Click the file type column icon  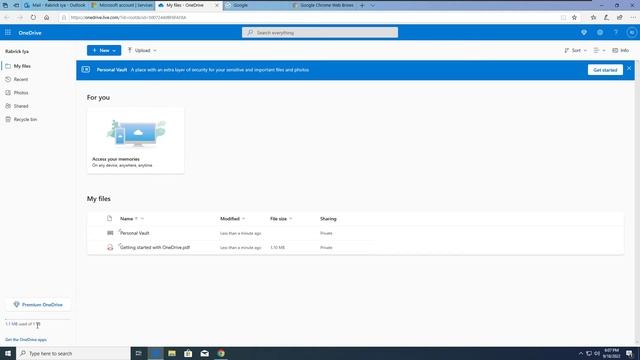109,218
